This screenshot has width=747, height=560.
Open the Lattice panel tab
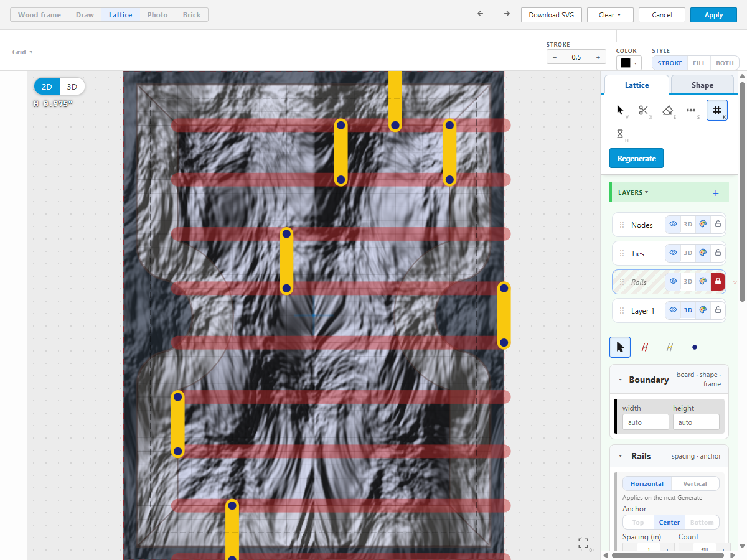pyautogui.click(x=637, y=85)
